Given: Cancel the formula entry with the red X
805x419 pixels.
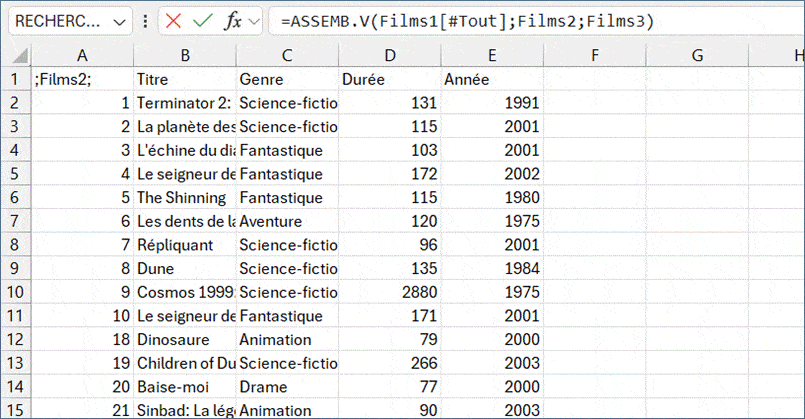Looking at the screenshot, I should [174, 21].
